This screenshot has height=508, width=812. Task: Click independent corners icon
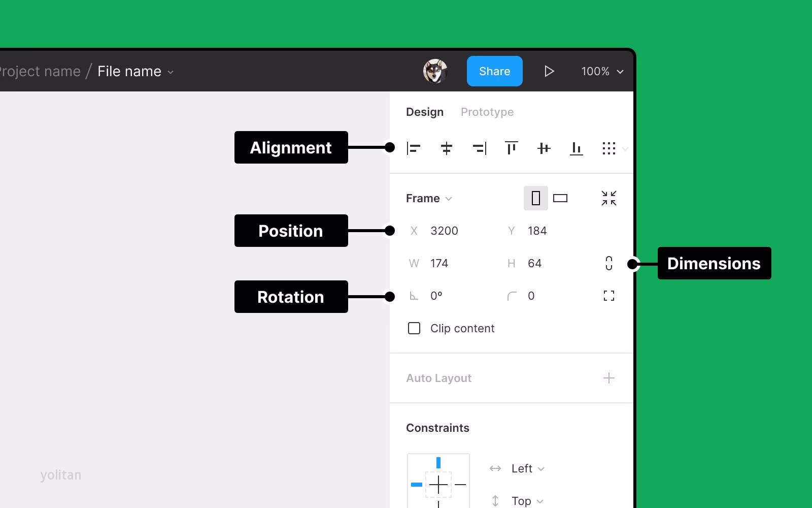pyautogui.click(x=608, y=296)
